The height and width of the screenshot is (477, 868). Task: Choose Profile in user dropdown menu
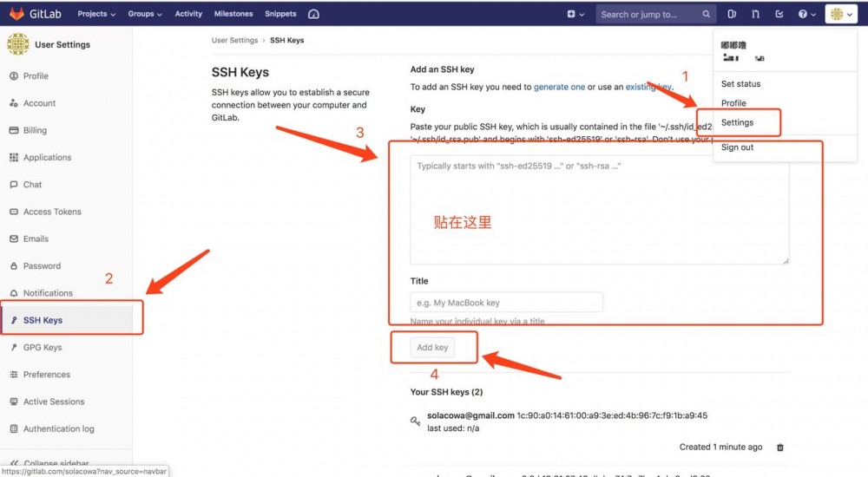pos(733,103)
